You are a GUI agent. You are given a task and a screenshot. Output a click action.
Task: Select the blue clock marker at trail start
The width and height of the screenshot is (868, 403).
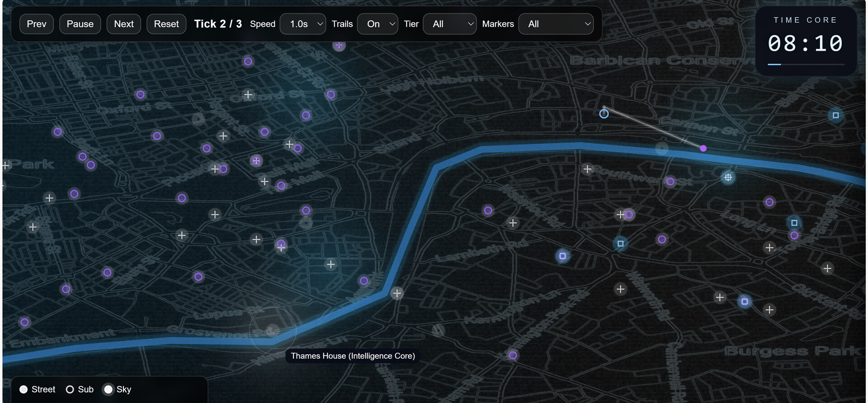tap(604, 113)
